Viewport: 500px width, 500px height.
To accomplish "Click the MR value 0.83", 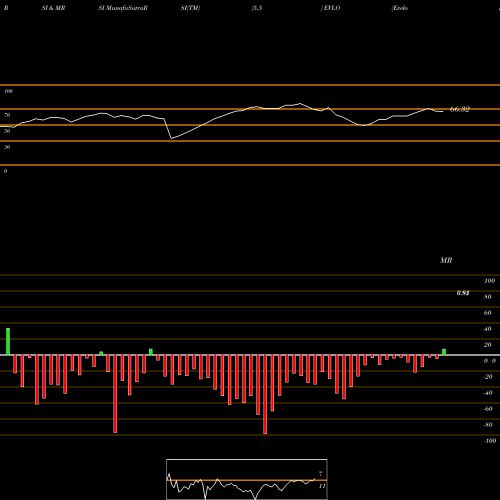I will pos(463,293).
